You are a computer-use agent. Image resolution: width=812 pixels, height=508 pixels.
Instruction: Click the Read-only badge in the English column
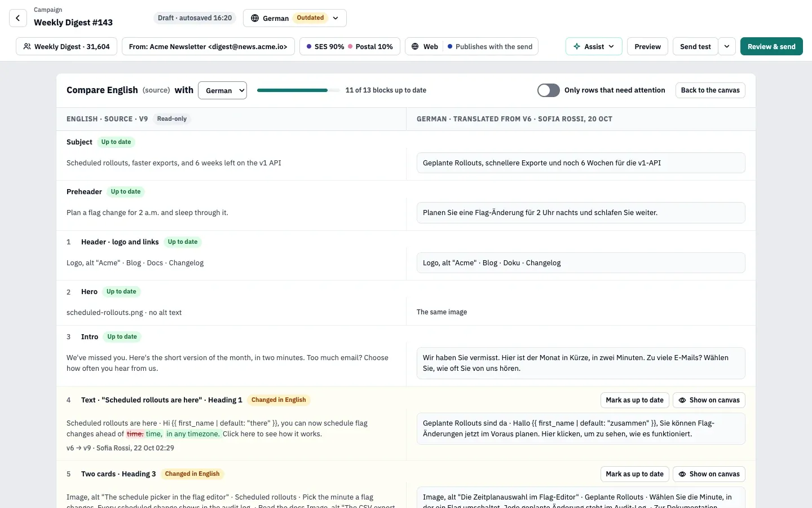click(x=172, y=119)
